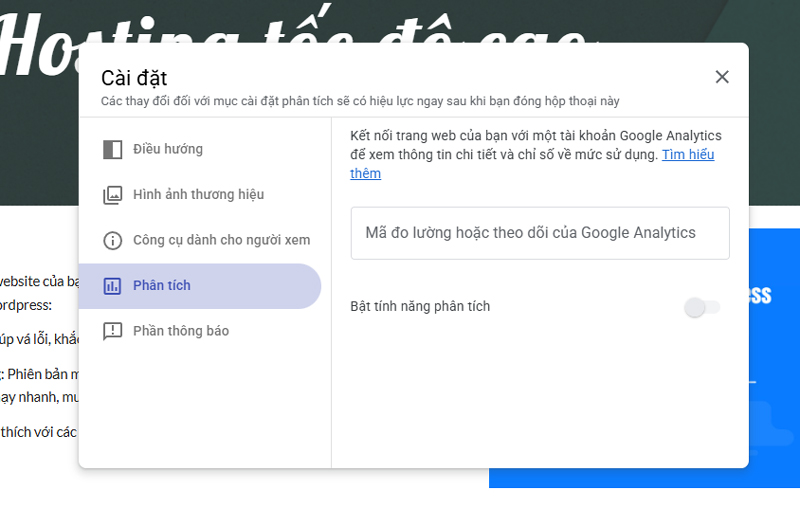Screen dimensions: 800x508
Task: Click the Bật tính năng phân tích label
Action: pos(420,307)
